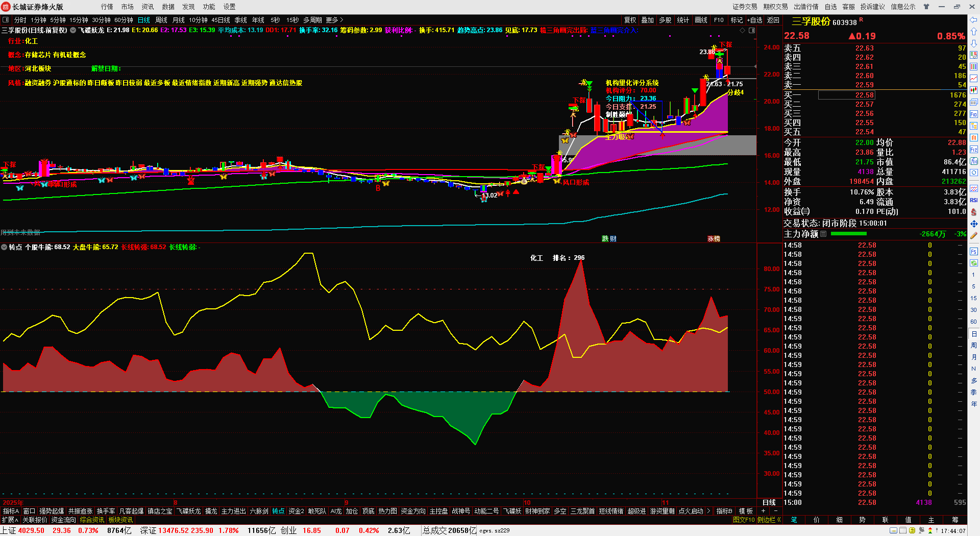Click the back arrow icon in right sidebar
This screenshot has height=536, width=980.
click(x=974, y=20)
